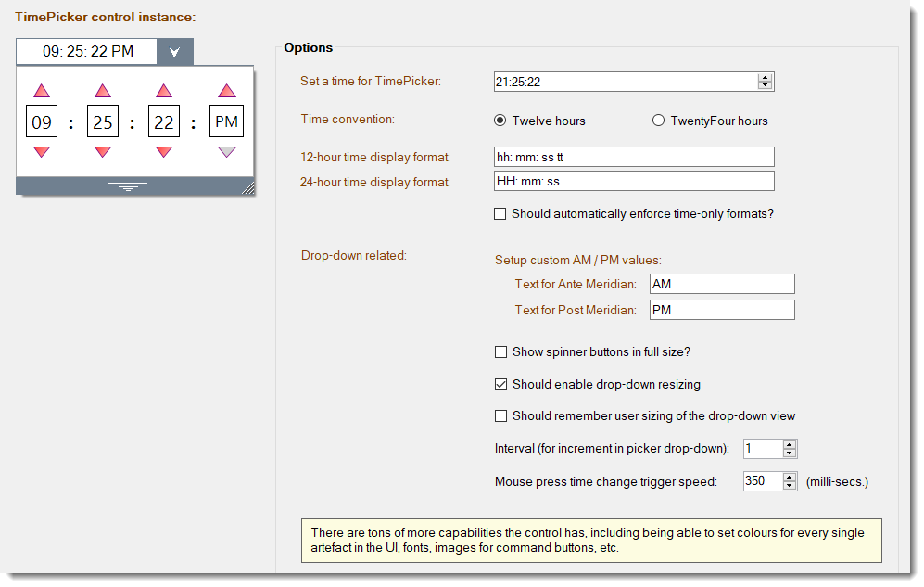This screenshot has height=587, width=924.
Task: Select Twelve hours radio button
Action: (x=500, y=121)
